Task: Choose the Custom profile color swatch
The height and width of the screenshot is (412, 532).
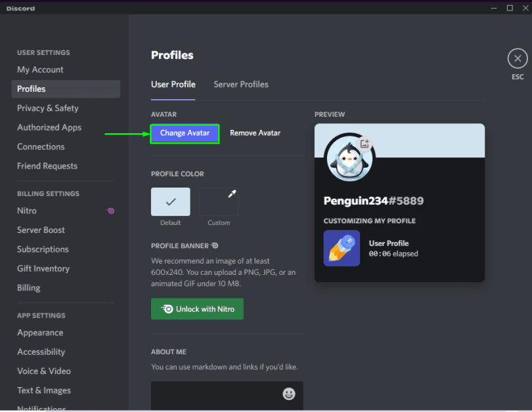Action: pos(218,202)
